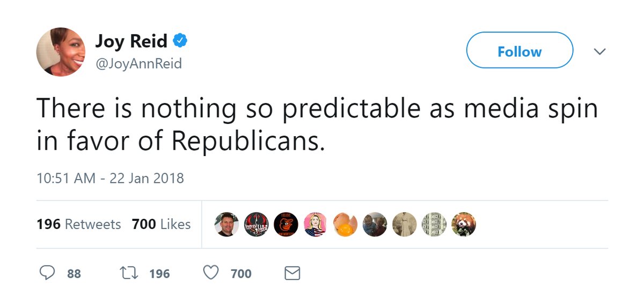Open the tweet timestamp 22 Jan 2018
The image size is (644, 304).
coord(110,177)
